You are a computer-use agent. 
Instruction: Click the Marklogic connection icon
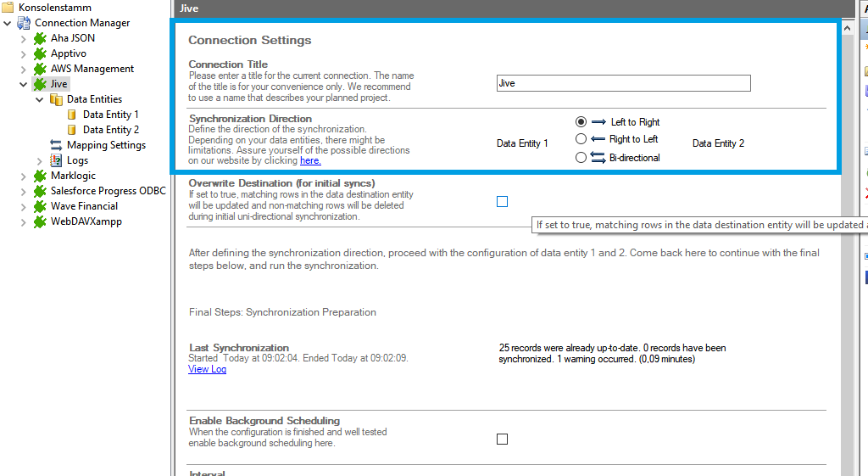(x=40, y=176)
